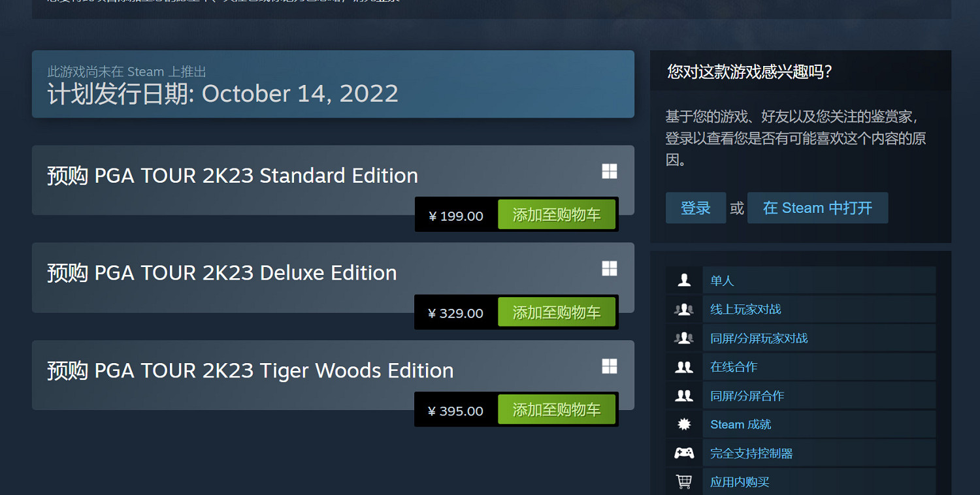Click the Windows icon on Tiger Woods Edition
Viewport: 980px width, 495px height.
[x=609, y=366]
